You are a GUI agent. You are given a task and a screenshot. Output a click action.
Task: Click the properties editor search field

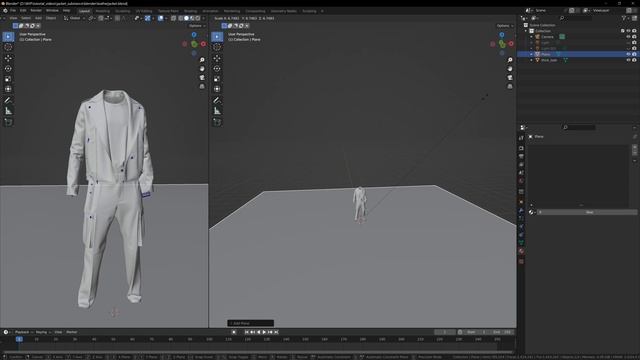pos(579,128)
